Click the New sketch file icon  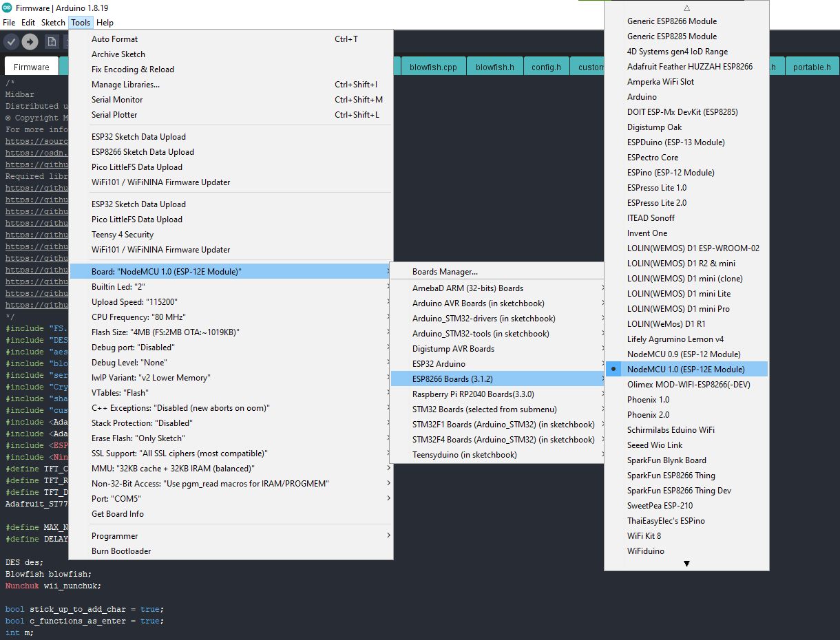[52, 42]
